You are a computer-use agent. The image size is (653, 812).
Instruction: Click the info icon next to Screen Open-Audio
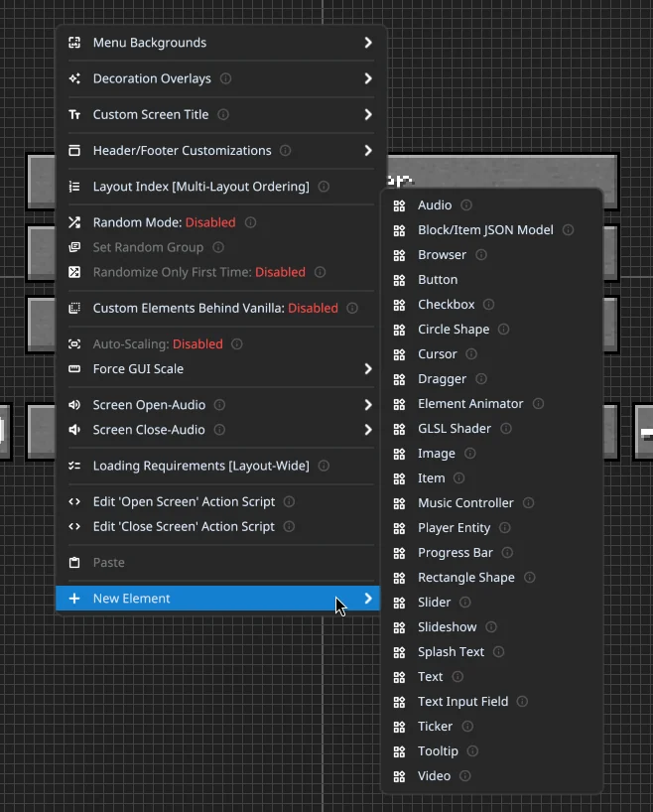pos(219,405)
